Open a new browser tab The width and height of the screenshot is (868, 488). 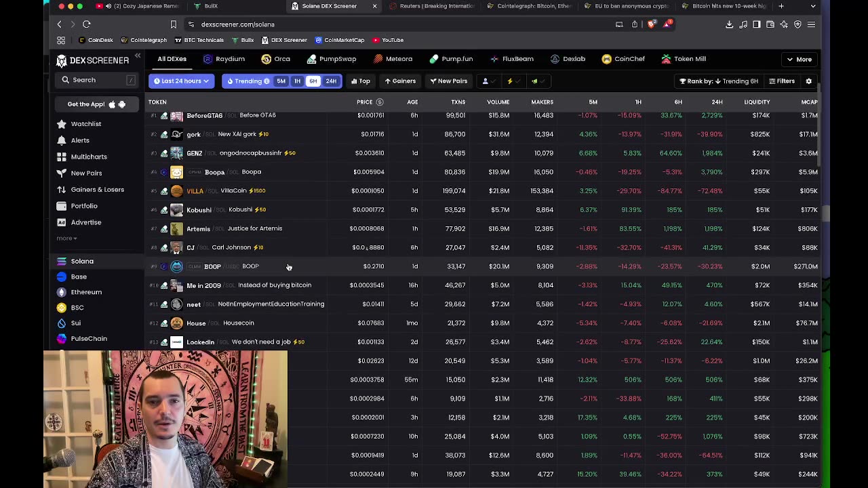781,6
